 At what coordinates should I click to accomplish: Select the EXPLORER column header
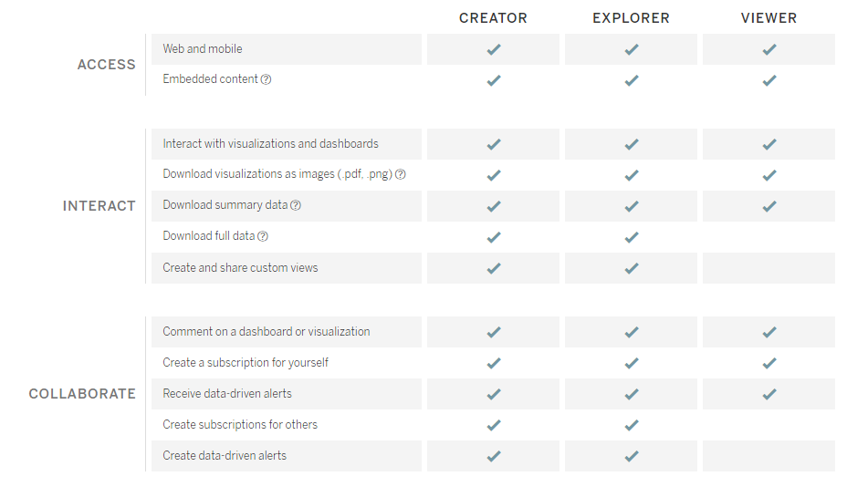(x=631, y=18)
